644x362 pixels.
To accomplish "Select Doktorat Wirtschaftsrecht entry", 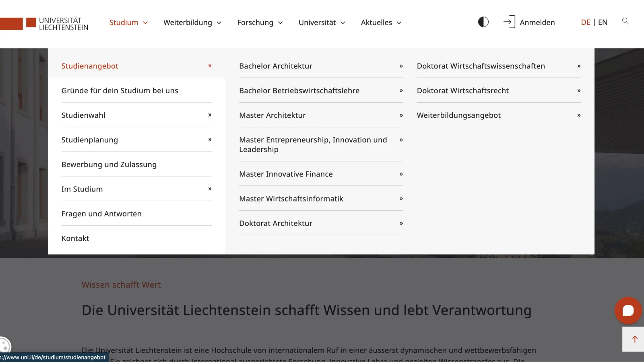I will pos(463,90).
